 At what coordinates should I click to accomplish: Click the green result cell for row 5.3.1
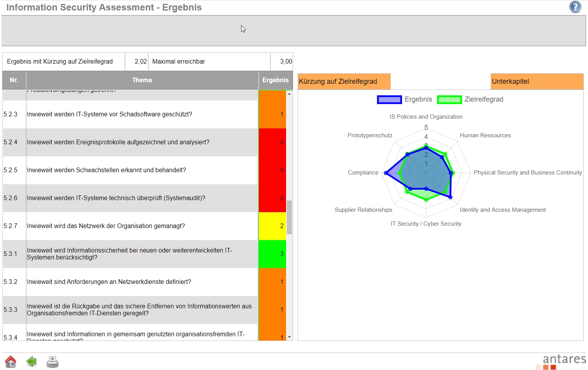(x=272, y=254)
